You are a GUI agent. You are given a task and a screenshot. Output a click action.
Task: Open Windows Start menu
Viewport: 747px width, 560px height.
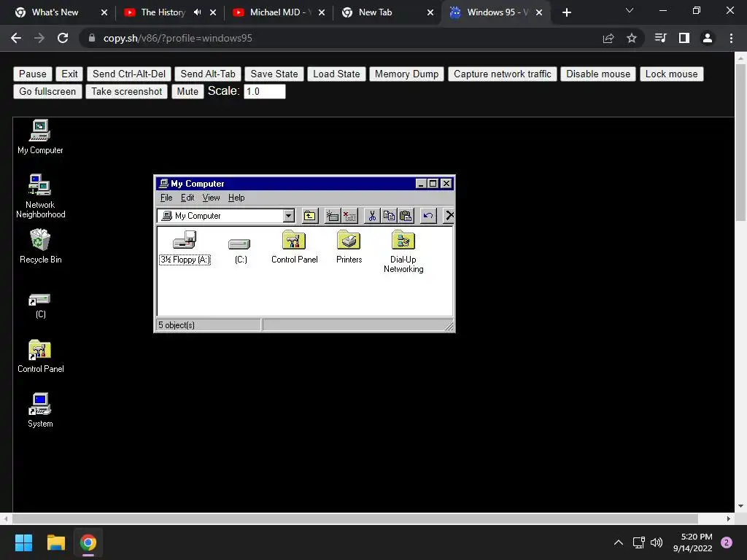(x=24, y=542)
